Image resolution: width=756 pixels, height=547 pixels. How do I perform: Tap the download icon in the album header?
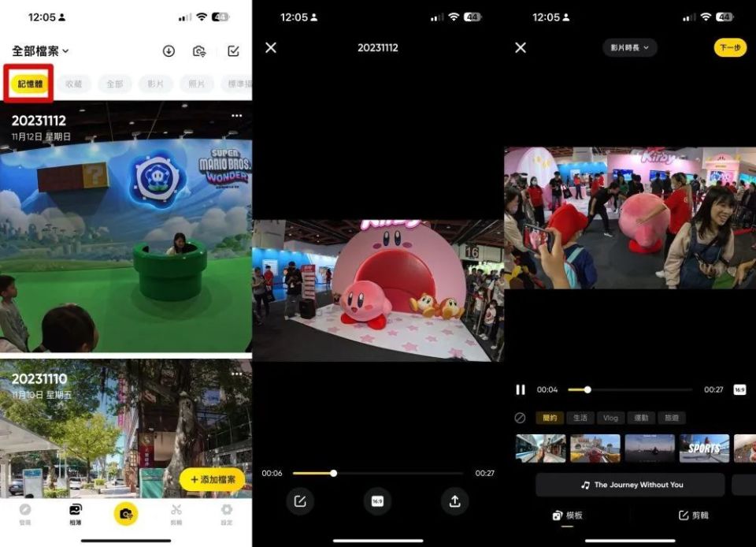point(169,50)
